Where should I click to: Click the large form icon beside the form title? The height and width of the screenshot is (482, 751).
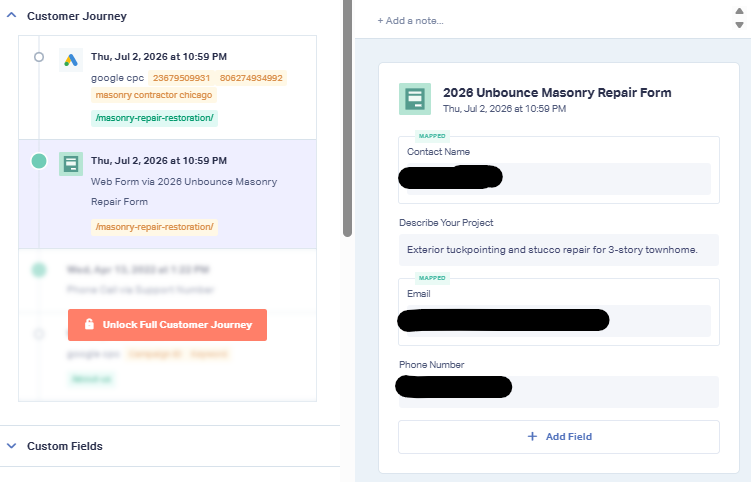coord(415,99)
